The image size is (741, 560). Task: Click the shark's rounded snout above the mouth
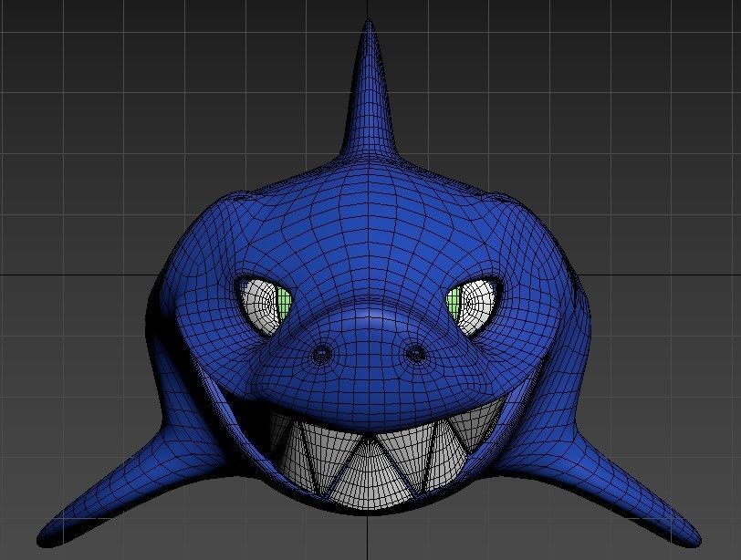tap(369, 368)
